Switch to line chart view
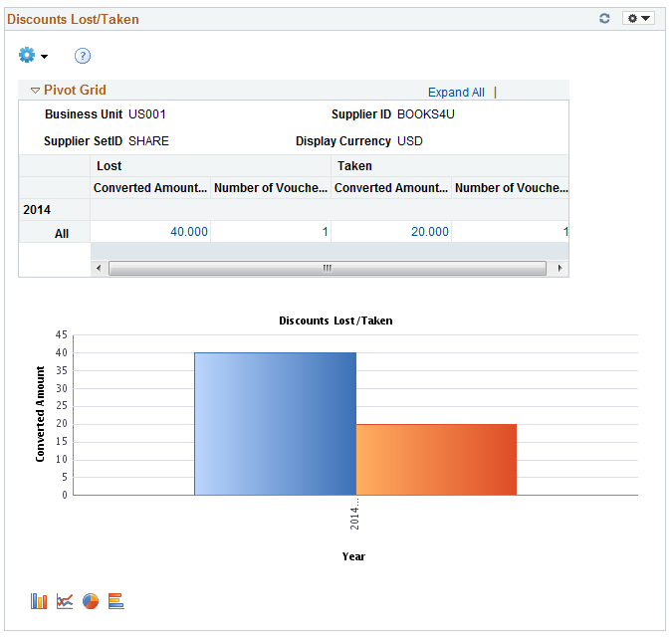 coord(65,601)
